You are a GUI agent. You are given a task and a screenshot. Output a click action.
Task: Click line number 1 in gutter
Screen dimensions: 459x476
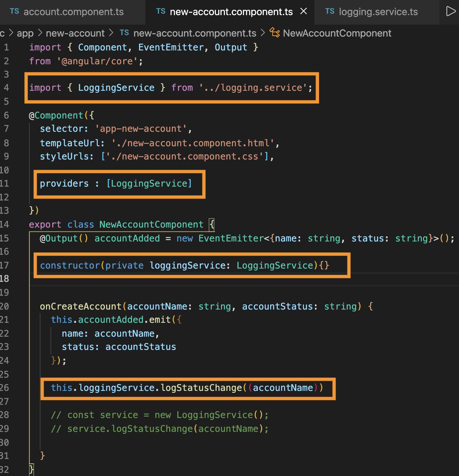coord(6,47)
